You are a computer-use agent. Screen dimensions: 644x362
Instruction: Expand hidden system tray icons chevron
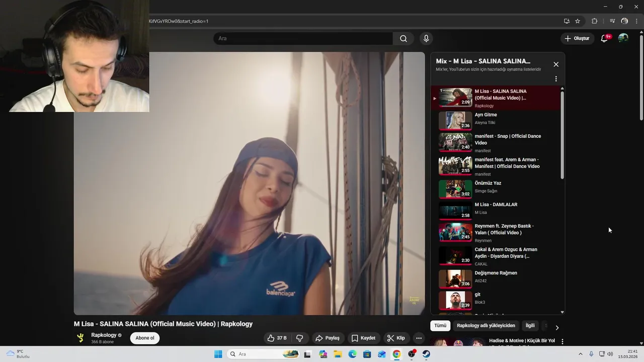tap(580, 354)
